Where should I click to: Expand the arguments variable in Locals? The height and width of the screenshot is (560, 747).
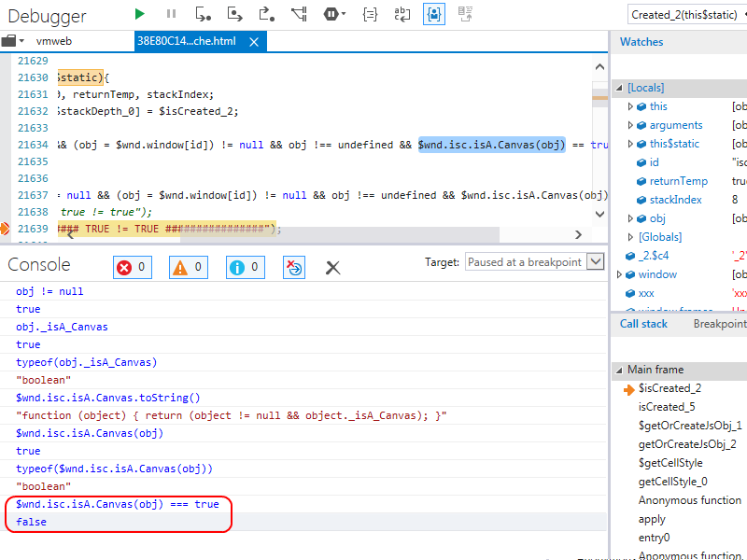tap(631, 125)
